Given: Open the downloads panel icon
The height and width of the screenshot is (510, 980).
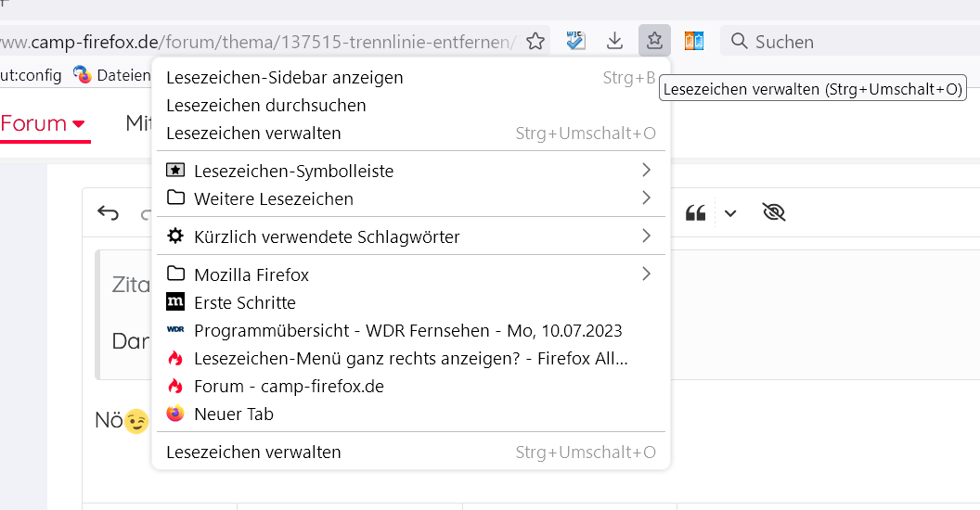Looking at the screenshot, I should click(x=614, y=41).
